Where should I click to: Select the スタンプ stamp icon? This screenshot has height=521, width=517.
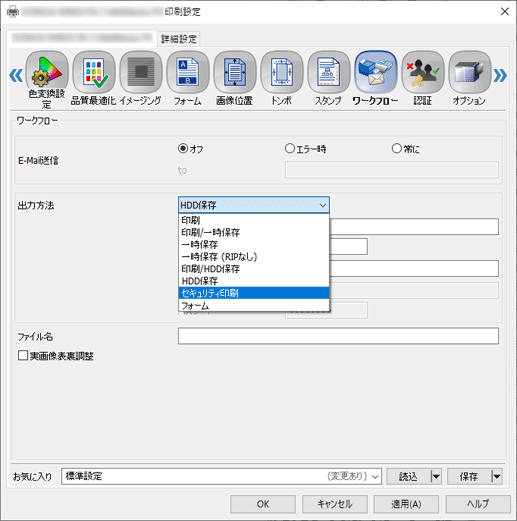pos(329,72)
